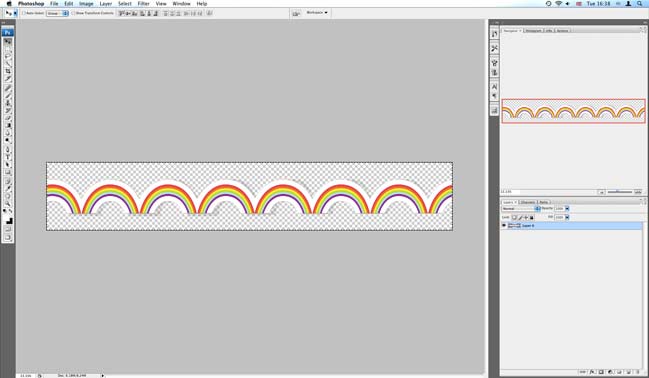This screenshot has height=378, width=649.
Task: Click the Navigator zoom in button
Action: pyautogui.click(x=638, y=192)
